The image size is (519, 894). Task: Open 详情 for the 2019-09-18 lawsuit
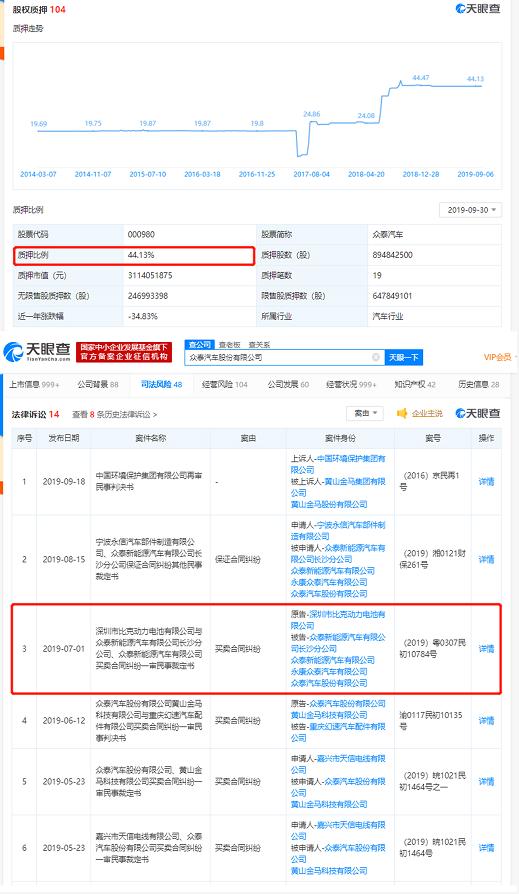[x=486, y=482]
